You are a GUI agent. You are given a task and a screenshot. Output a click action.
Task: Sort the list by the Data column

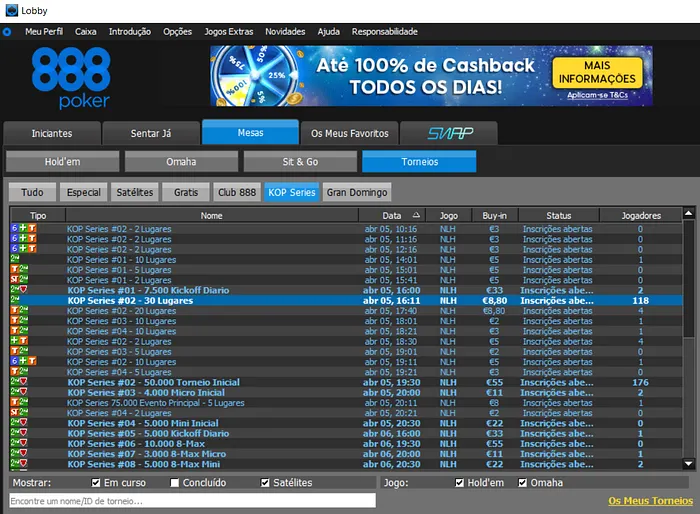(392, 215)
